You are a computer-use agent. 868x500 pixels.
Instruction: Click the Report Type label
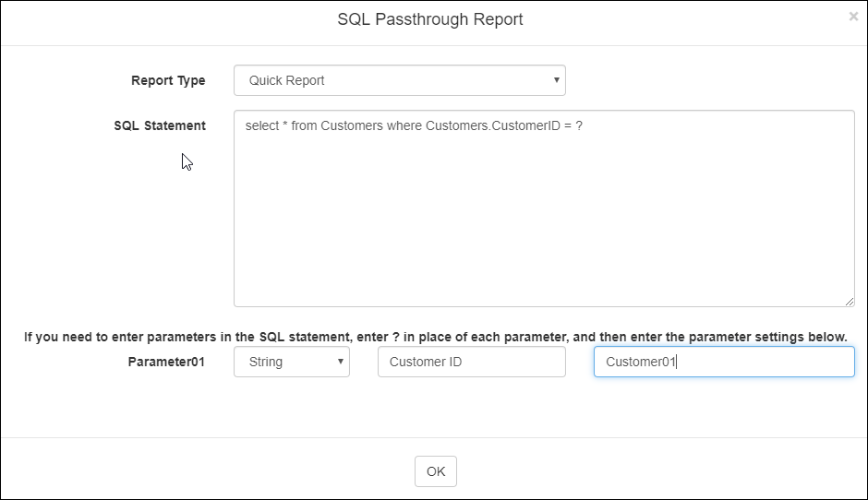(168, 80)
